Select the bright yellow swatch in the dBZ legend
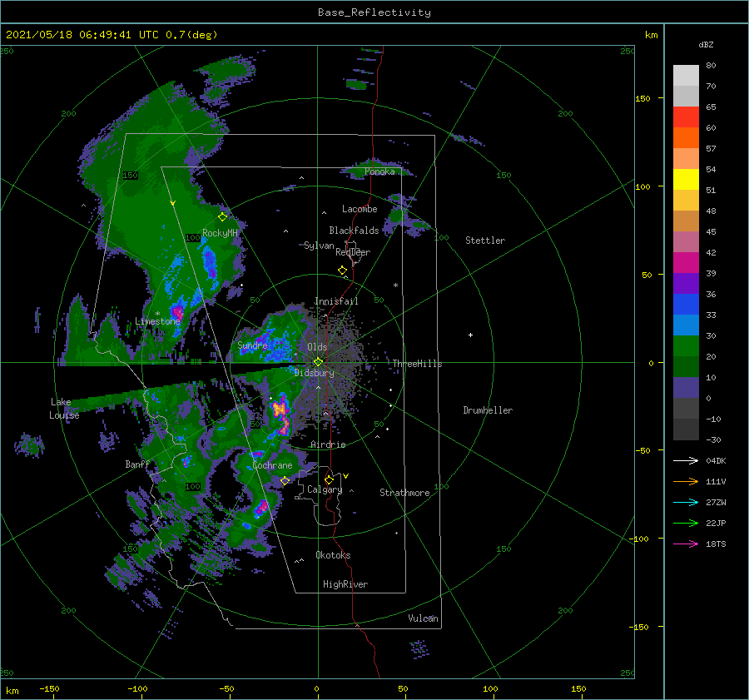749x700 pixels. click(686, 180)
